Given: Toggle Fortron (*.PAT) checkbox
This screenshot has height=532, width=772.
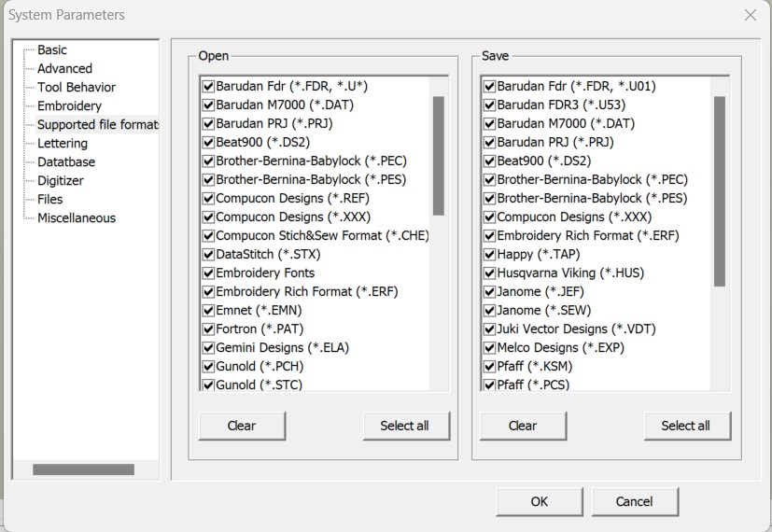Looking at the screenshot, I should tap(208, 329).
